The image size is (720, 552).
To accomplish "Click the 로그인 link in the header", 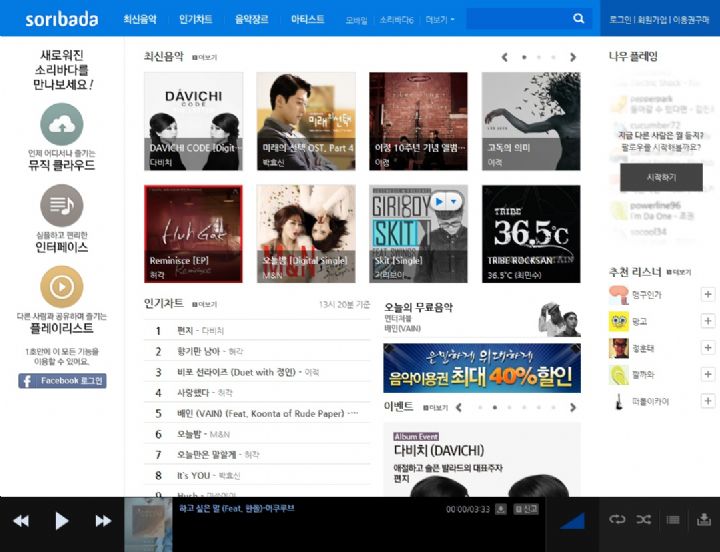I will coord(620,20).
